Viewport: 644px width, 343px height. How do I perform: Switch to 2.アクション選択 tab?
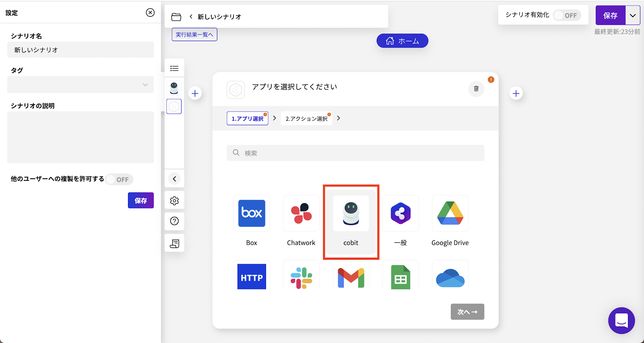tap(307, 118)
